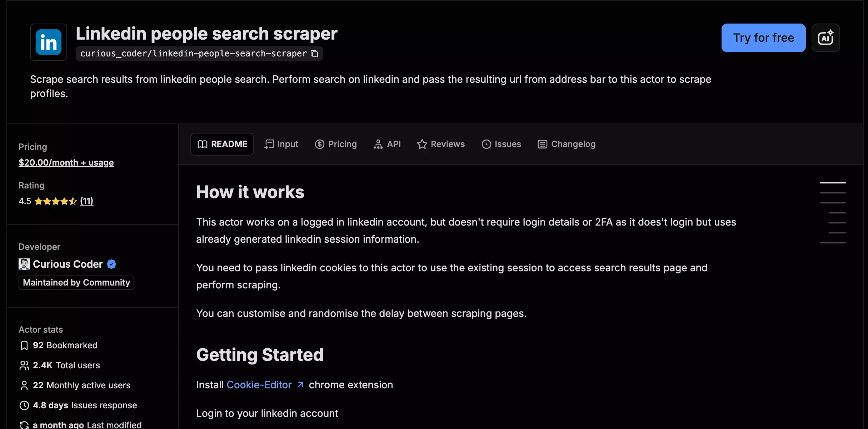Open the Reviews tab

[441, 144]
